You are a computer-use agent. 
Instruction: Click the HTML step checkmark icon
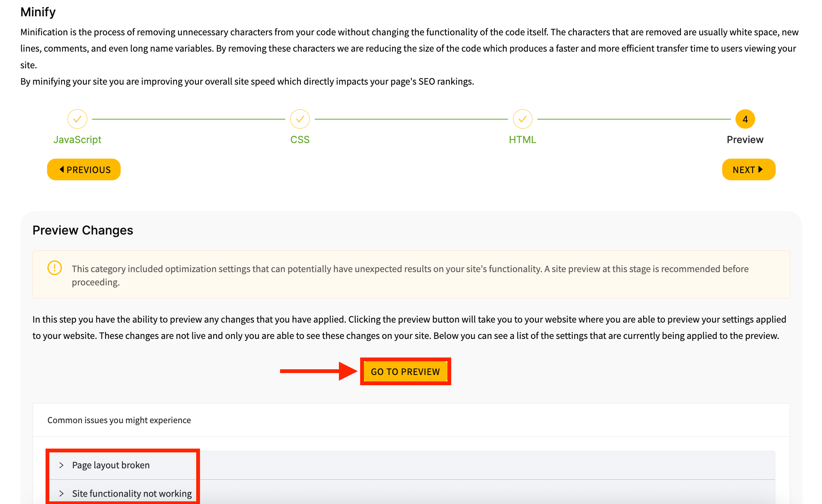point(523,119)
